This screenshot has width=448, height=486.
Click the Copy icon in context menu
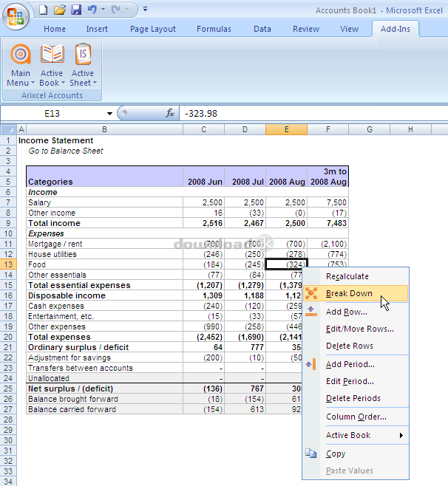tap(311, 454)
